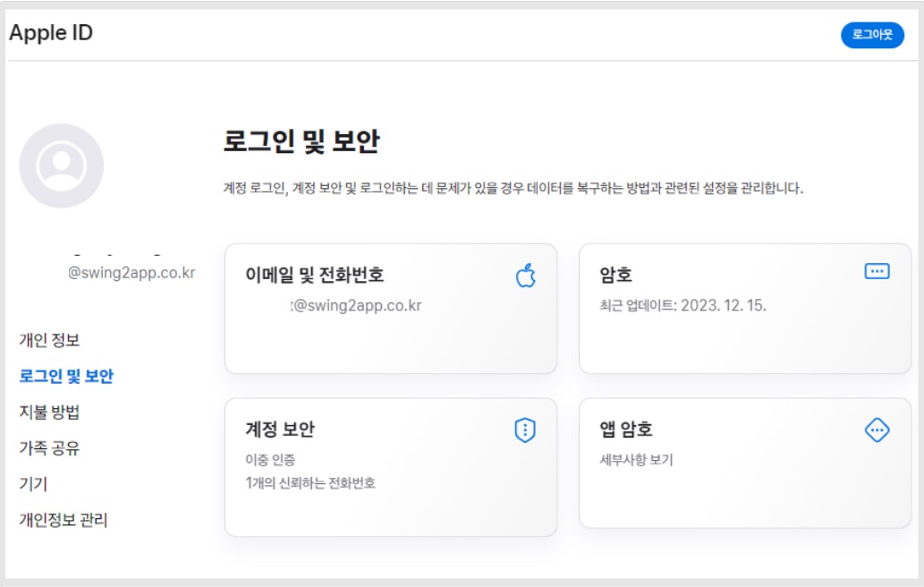
Task: Click the 이중 인증 text
Action: point(270,460)
